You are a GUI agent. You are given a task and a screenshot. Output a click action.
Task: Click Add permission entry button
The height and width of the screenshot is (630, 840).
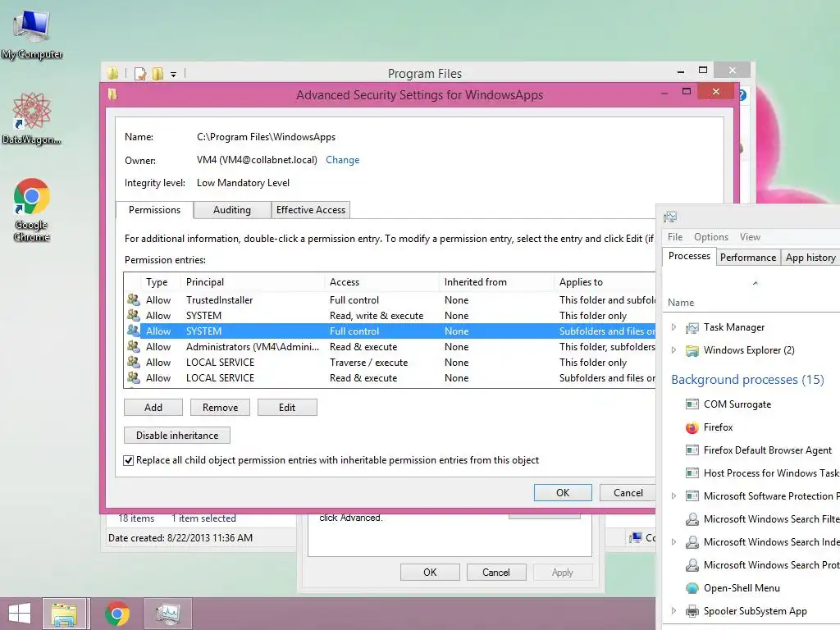tap(153, 408)
